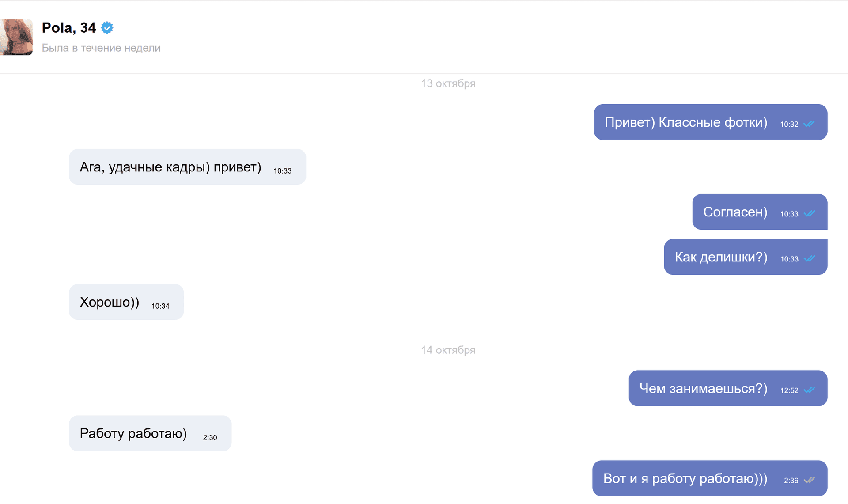Screen dimensions: 848x504
Task: Click the name 'Pola, 34' to open profile
Action: tap(68, 28)
